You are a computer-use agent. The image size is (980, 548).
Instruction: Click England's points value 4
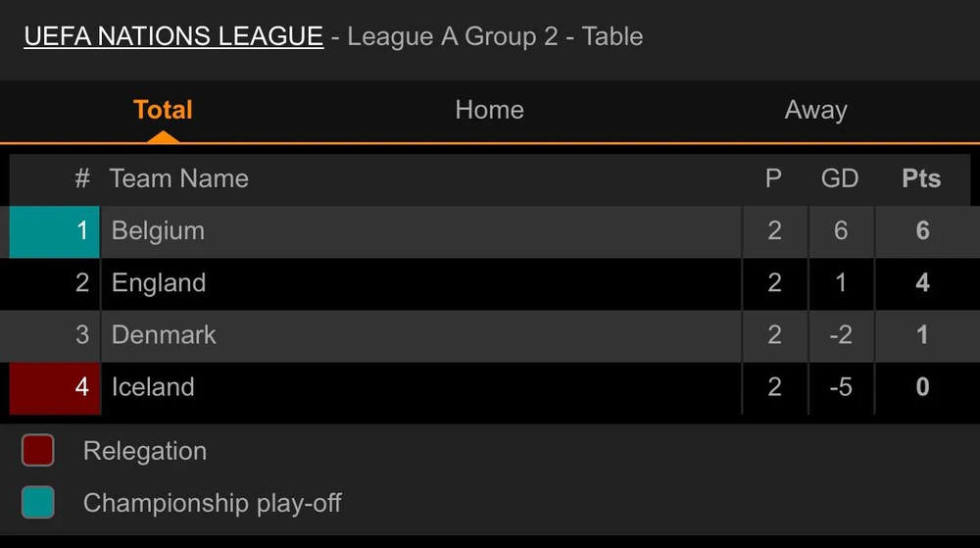(922, 282)
